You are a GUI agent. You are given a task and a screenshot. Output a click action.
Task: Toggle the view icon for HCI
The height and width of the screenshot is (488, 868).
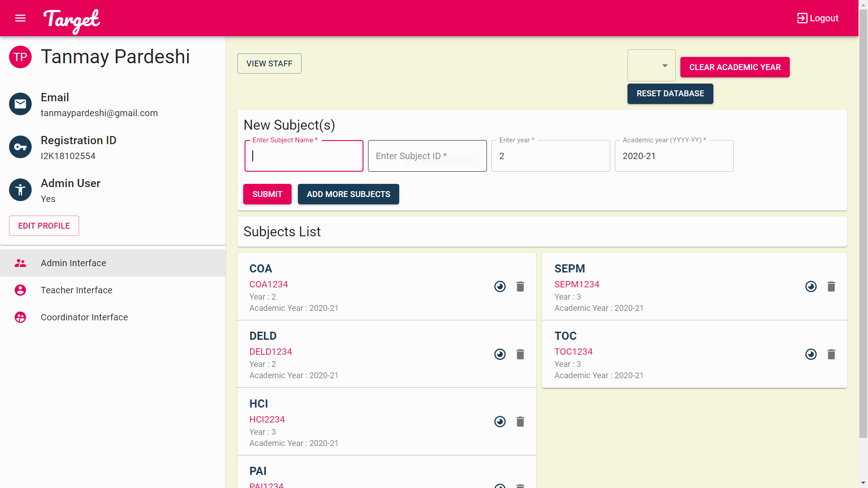[x=500, y=422]
